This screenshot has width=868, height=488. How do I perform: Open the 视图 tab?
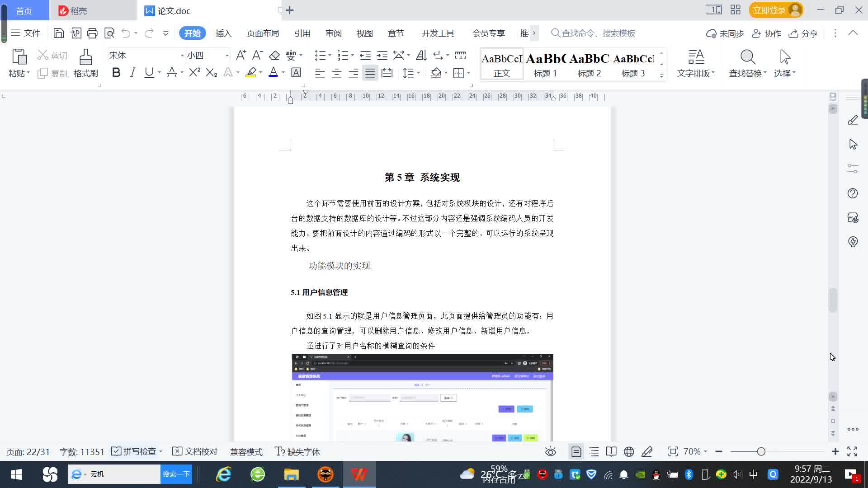(x=364, y=33)
